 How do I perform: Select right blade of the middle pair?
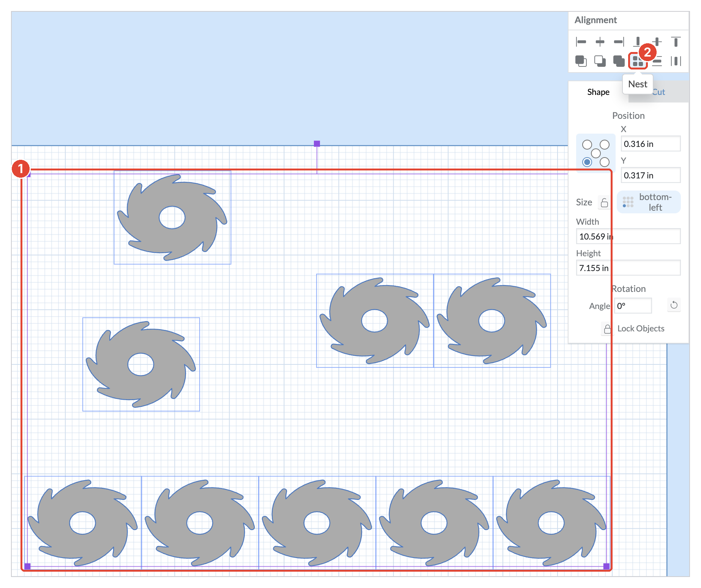point(492,321)
